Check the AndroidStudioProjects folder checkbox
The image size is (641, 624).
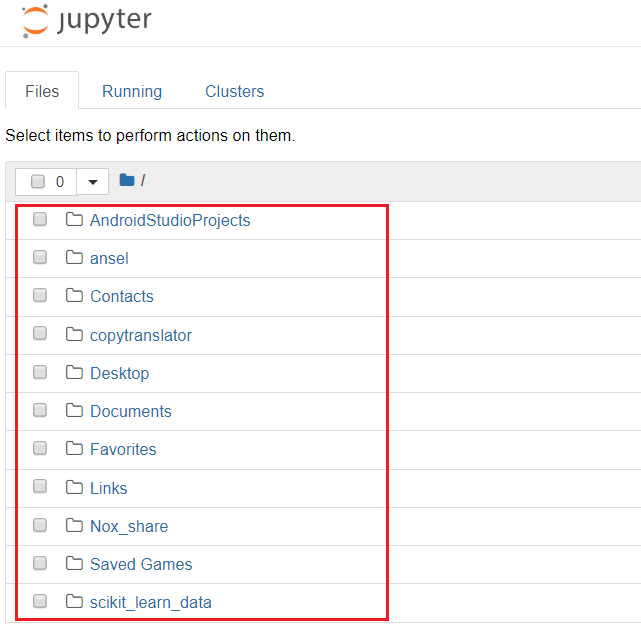pyautogui.click(x=40, y=219)
